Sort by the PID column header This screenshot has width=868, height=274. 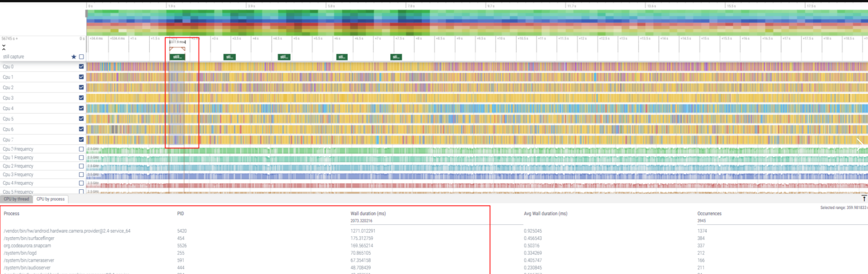180,213
